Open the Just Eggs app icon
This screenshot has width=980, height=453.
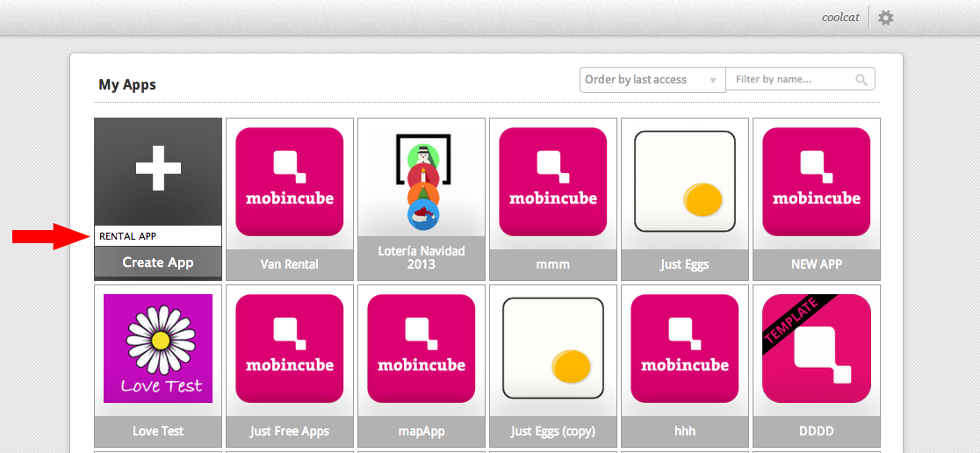685,182
